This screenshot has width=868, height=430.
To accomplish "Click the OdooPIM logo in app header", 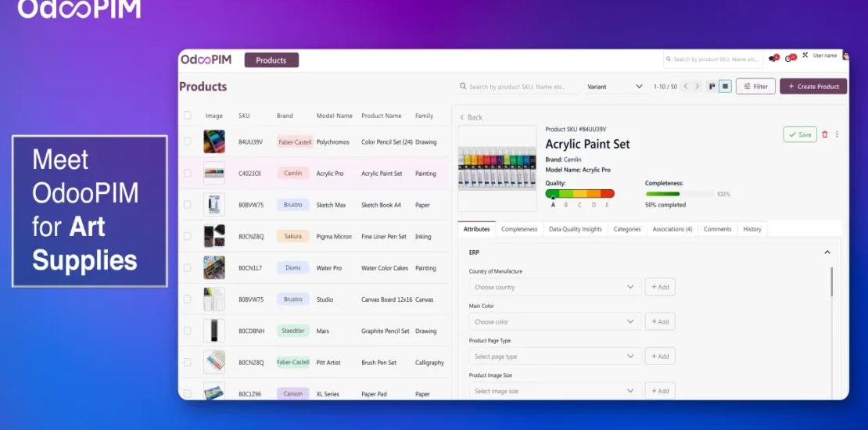I will coord(206,59).
